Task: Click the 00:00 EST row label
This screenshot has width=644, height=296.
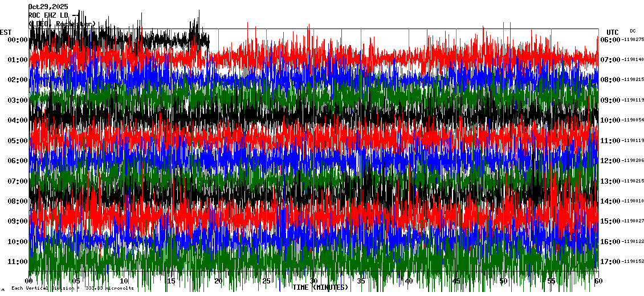Action: point(18,40)
